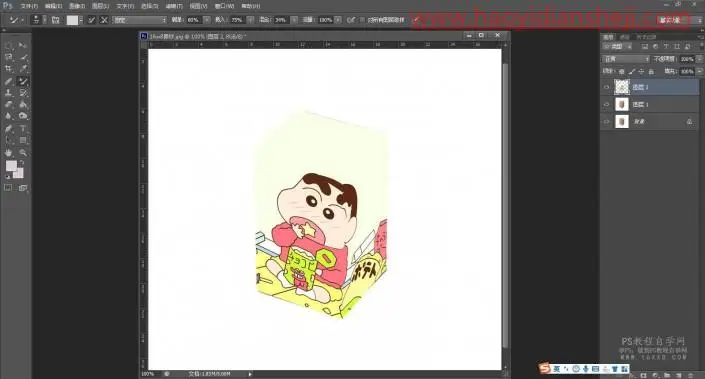Filter layers by type layers
The height and width of the screenshot is (379, 705).
[666, 46]
